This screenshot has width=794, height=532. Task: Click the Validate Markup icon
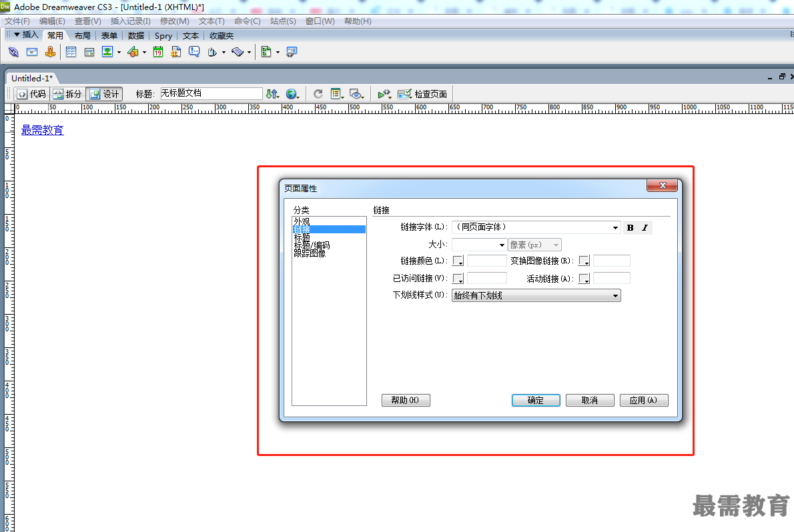(x=384, y=93)
